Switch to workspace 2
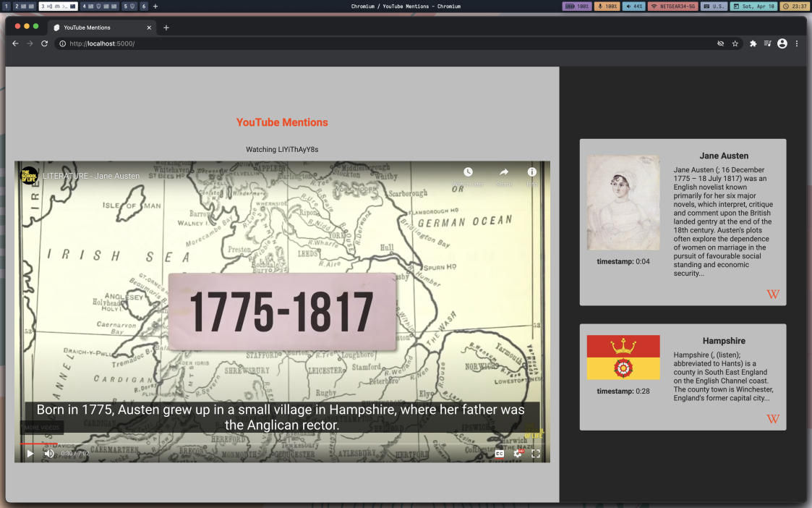Image resolution: width=812 pixels, height=508 pixels. pos(24,7)
